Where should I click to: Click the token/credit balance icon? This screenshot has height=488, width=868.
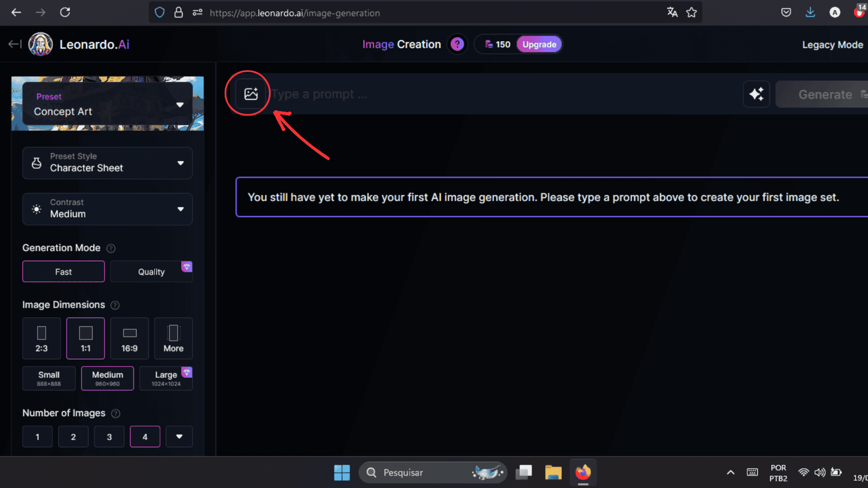(489, 44)
